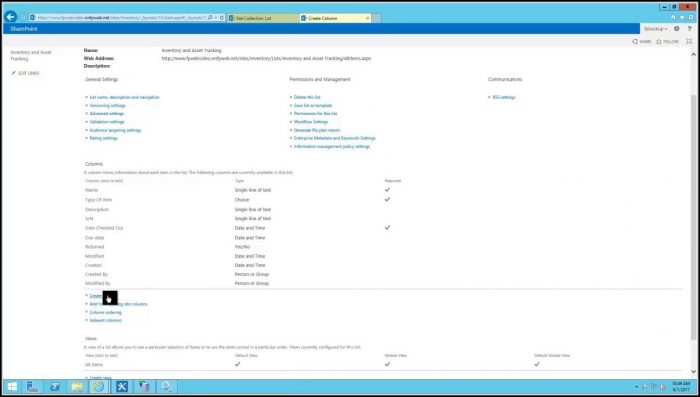This screenshot has height=397, width=700.
Task: Click Create column link
Action: [96, 296]
